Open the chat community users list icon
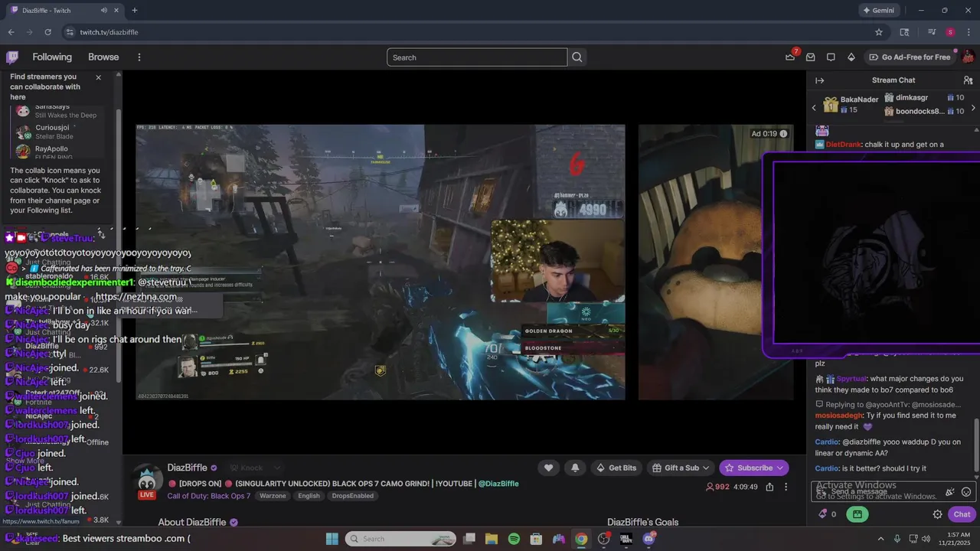Screen dimensions: 980x551 click(x=968, y=80)
